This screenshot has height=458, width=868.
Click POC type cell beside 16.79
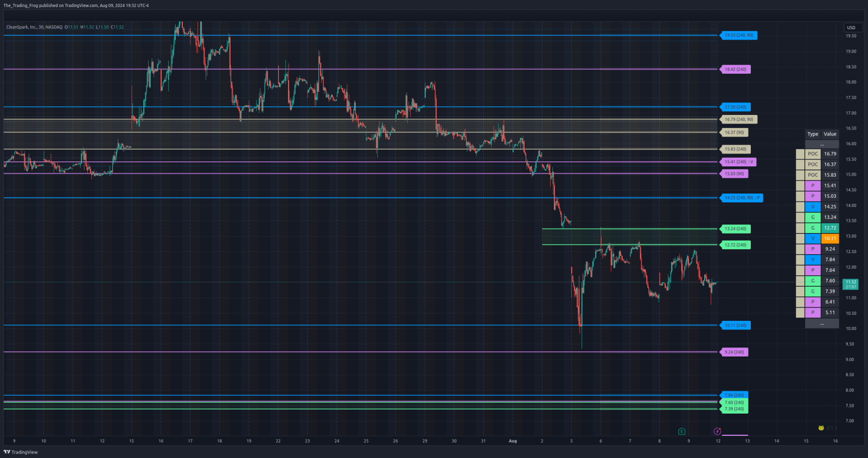(813, 154)
